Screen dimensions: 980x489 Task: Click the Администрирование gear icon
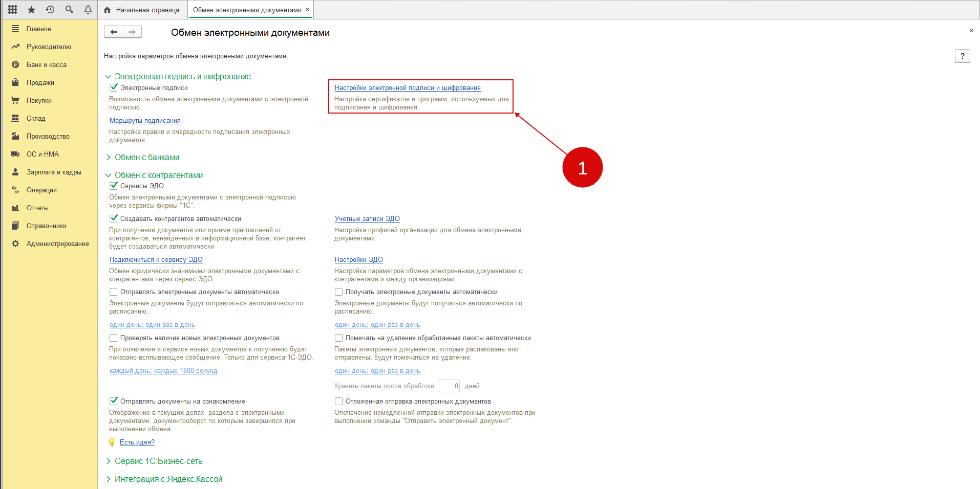click(x=15, y=244)
